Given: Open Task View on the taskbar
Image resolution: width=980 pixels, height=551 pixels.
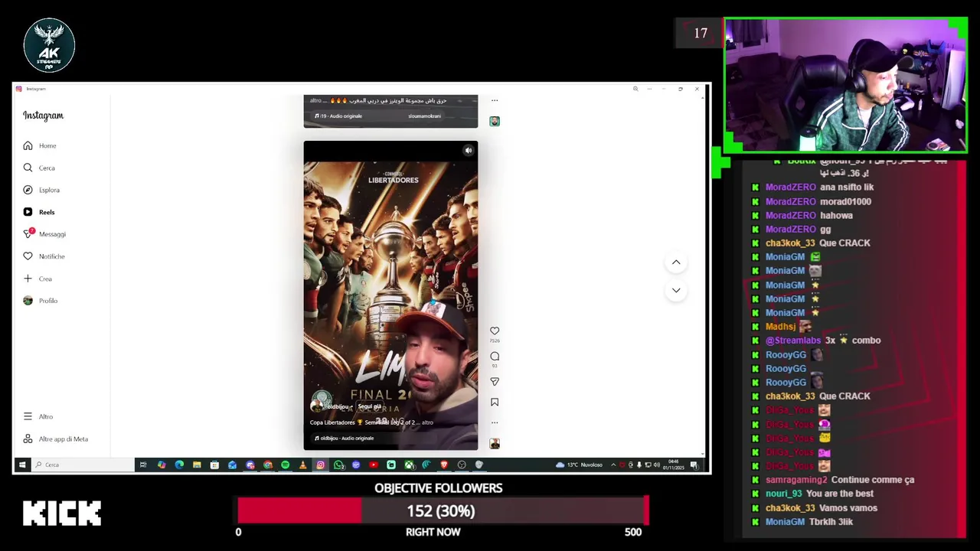Looking at the screenshot, I should (143, 465).
